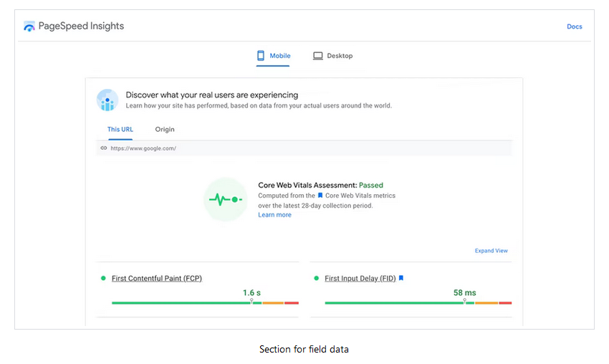Viewport: 609px width, 364px height.
Task: Click the bookmark icon next to FID
Action: (x=401, y=278)
